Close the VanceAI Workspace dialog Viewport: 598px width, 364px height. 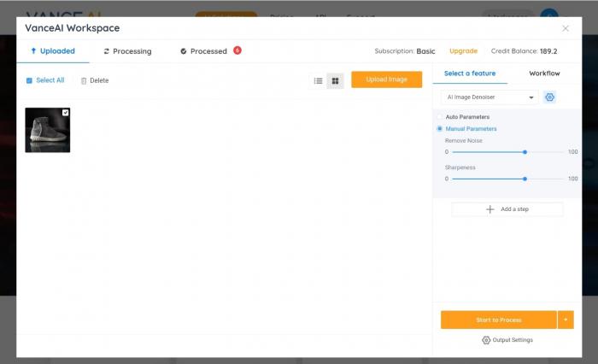[566, 28]
